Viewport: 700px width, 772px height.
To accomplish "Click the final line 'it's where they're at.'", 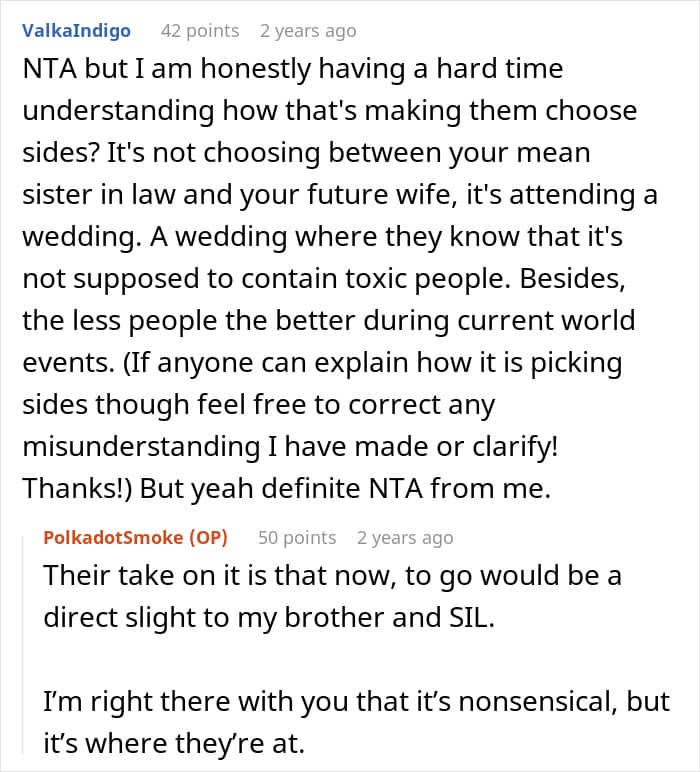I will (x=174, y=743).
